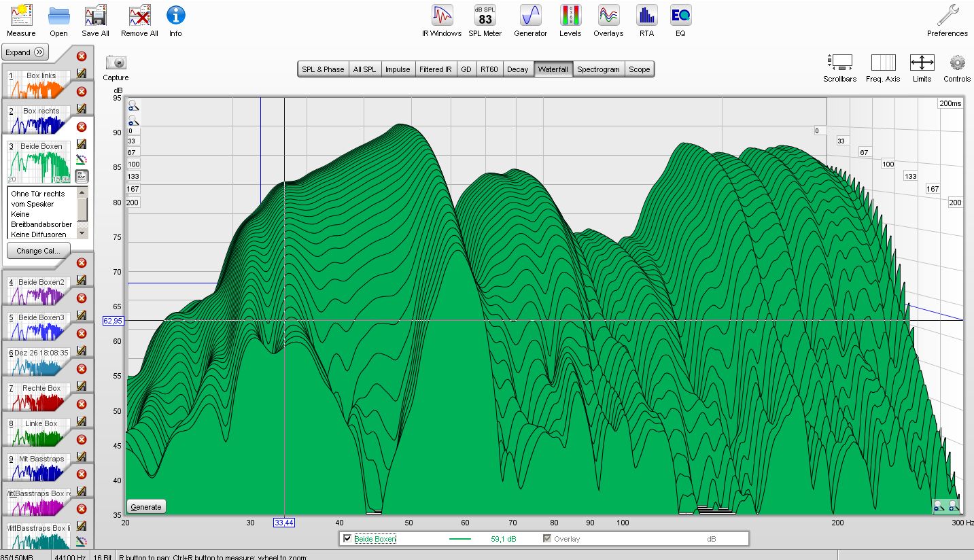Open the SPL Meter
974x560 pixels.
pos(485,20)
